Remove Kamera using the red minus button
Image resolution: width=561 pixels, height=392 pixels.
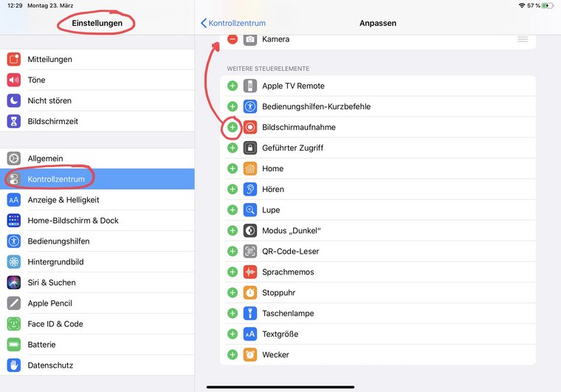[x=233, y=39]
